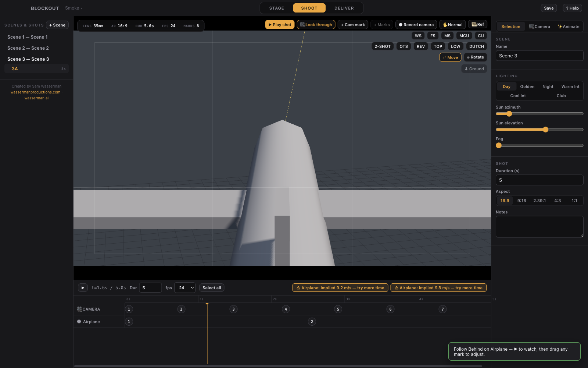Switch to Camera panel tab

539,26
